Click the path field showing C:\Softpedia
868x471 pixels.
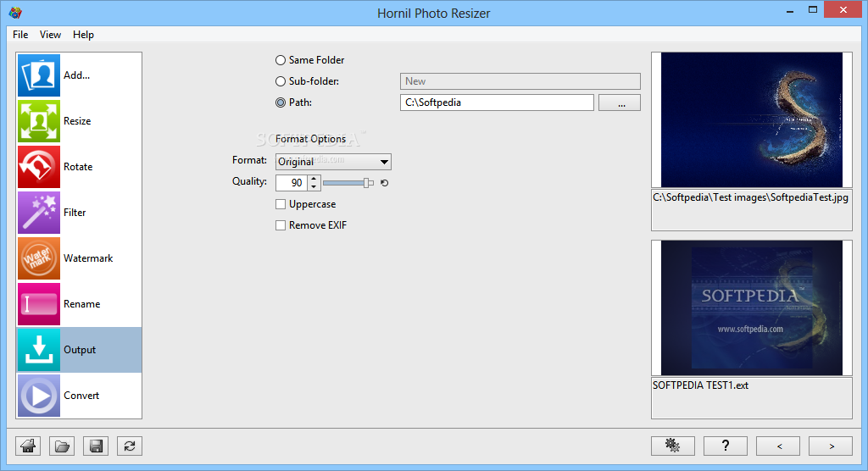pyautogui.click(x=497, y=103)
